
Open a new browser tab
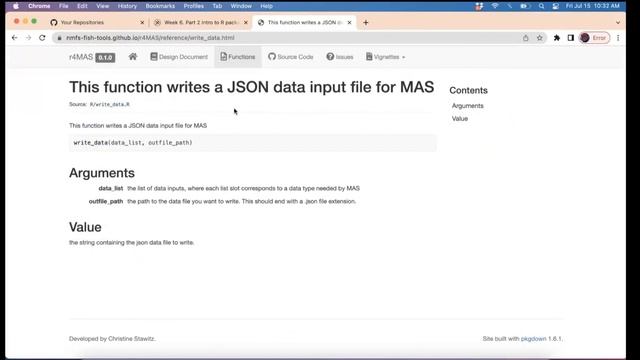point(366,22)
